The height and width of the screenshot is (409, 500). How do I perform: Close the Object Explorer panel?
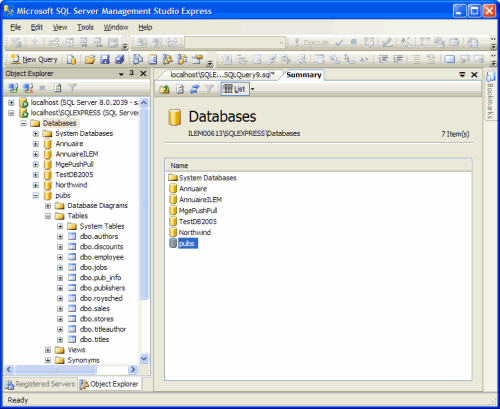coord(143,73)
